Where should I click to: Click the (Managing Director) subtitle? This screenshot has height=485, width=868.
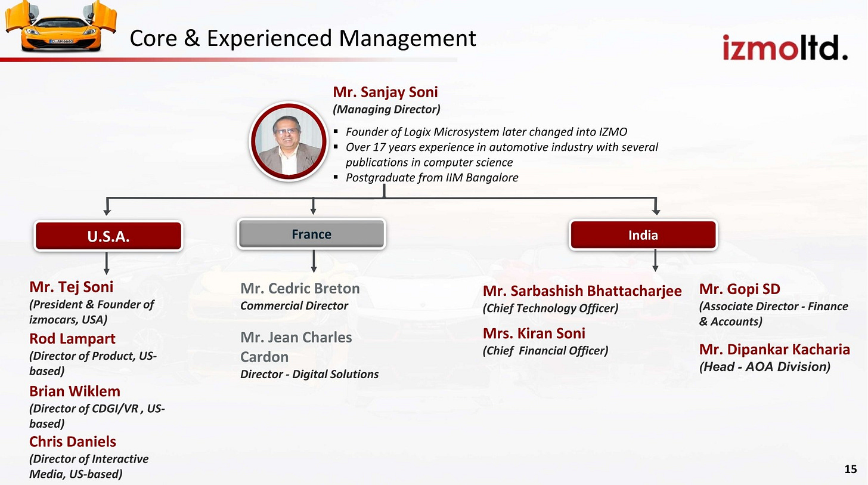click(x=386, y=109)
